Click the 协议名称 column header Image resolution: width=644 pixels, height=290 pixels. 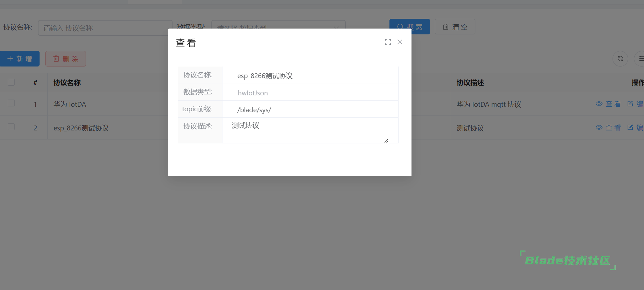[x=67, y=83]
